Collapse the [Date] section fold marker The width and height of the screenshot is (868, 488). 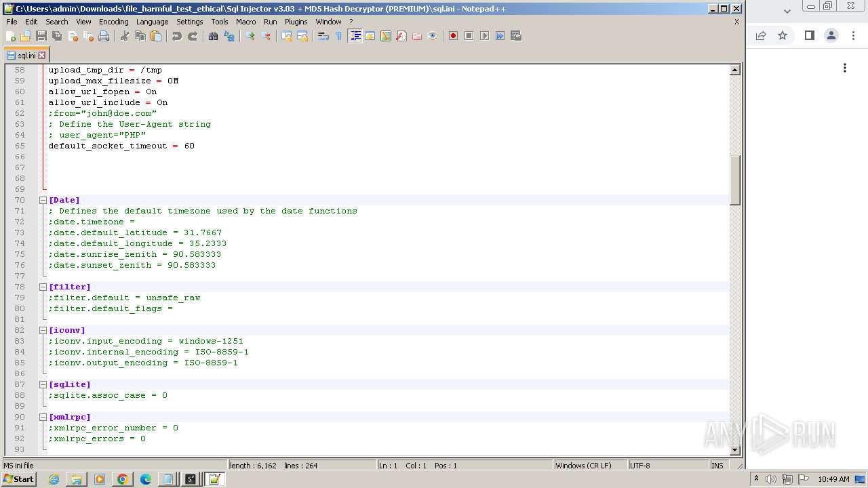tap(43, 200)
